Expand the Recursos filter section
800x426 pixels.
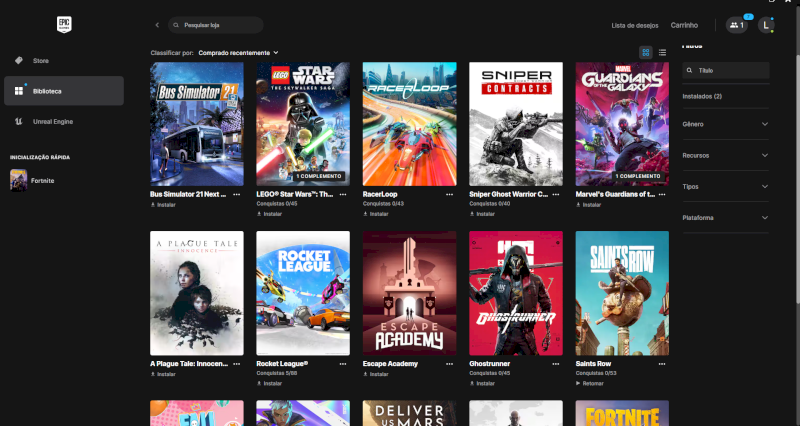pos(725,155)
